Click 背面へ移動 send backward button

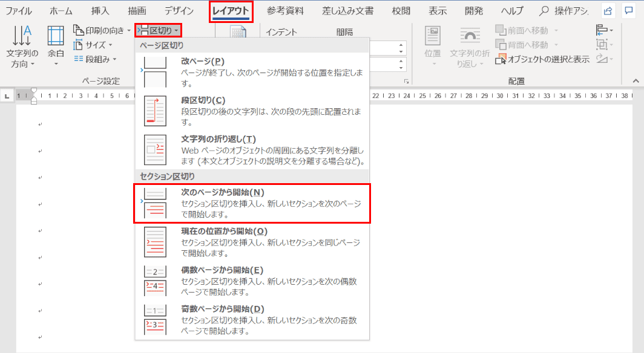(x=522, y=45)
